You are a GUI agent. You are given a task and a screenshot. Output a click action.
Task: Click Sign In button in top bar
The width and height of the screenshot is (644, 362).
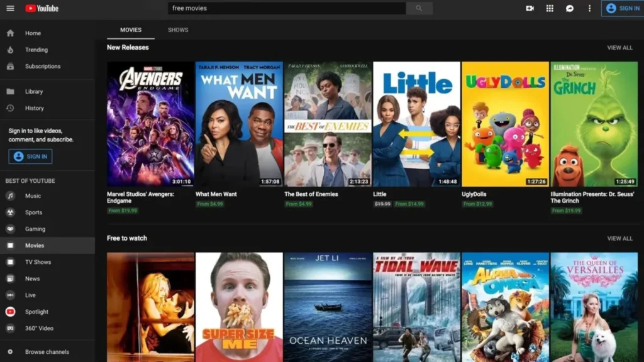623,8
